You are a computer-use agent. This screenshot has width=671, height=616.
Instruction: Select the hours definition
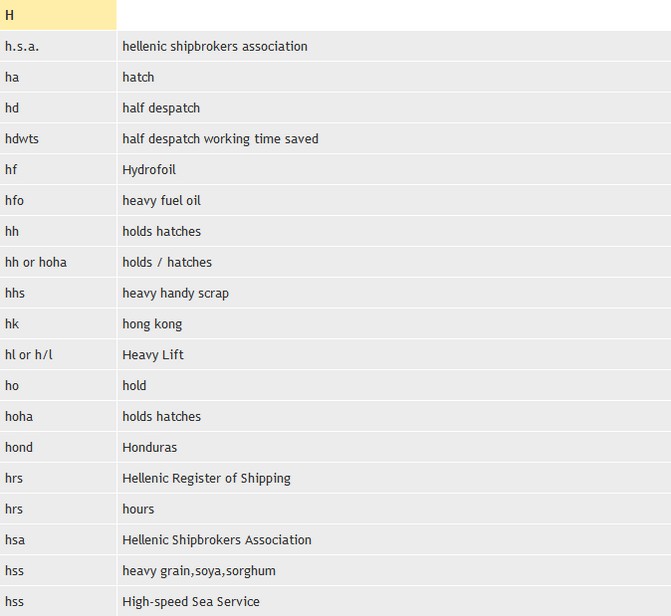(138, 509)
